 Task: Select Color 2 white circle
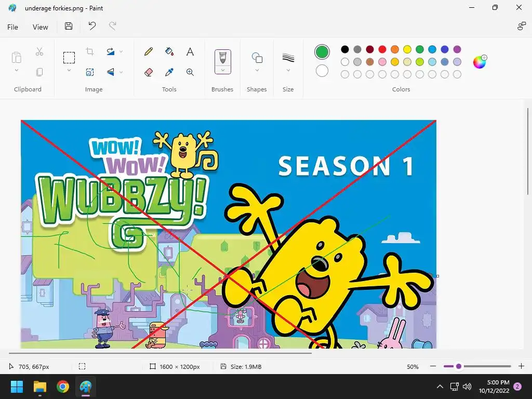point(322,71)
